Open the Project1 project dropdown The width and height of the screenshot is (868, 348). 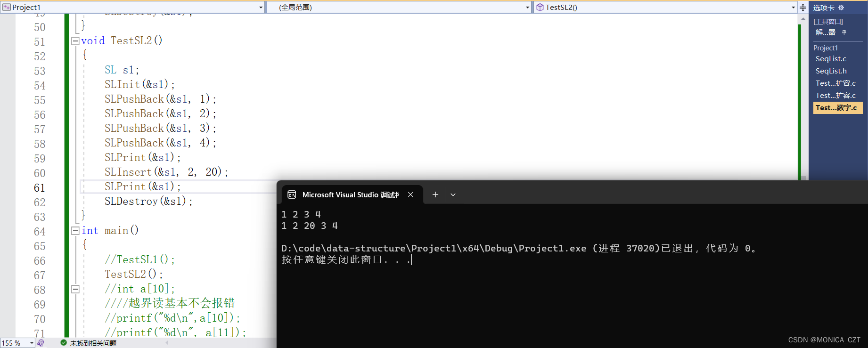point(261,8)
